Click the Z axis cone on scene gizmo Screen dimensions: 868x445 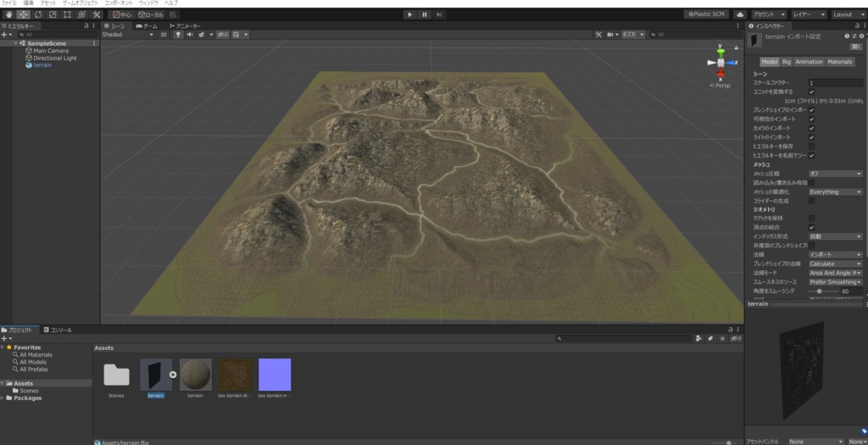click(x=732, y=63)
